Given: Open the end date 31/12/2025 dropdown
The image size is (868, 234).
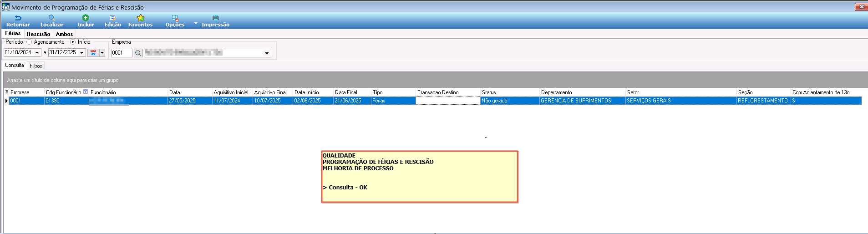Looking at the screenshot, I should tap(82, 53).
